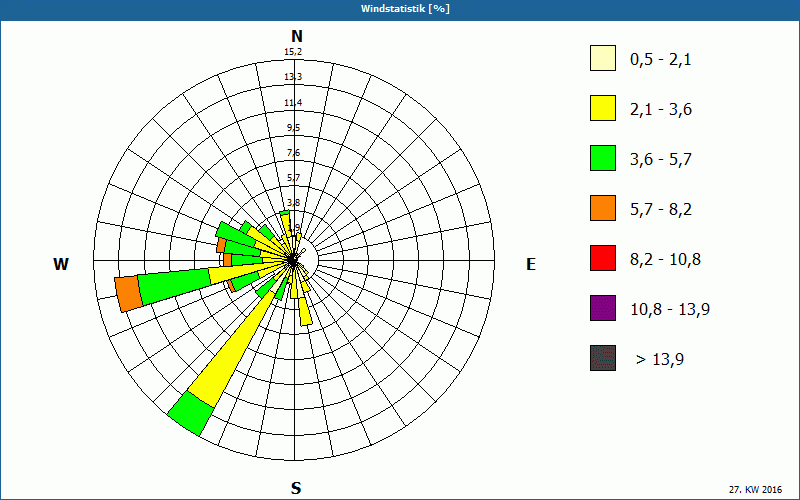Click the '11,4' ring axis value
This screenshot has width=800, height=500.
tap(293, 103)
